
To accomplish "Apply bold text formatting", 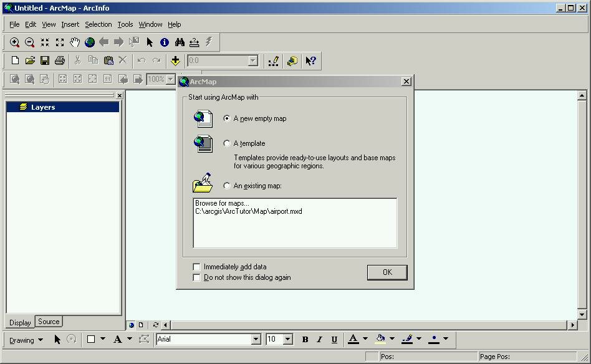I will coord(305,340).
